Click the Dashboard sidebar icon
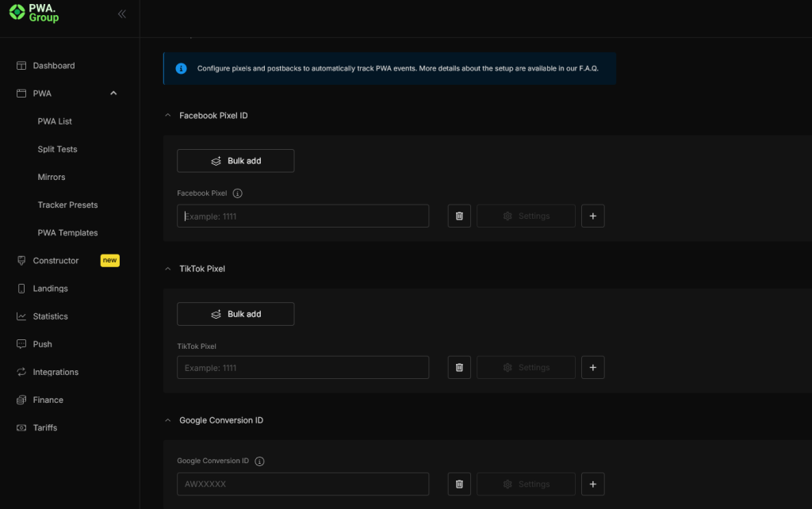This screenshot has height=509, width=812. coord(21,65)
